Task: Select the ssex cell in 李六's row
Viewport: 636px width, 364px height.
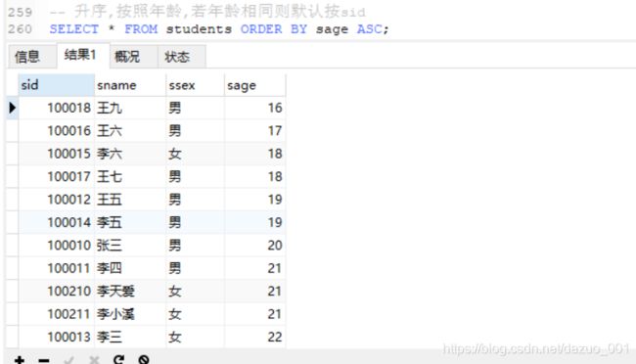Action: coord(195,154)
